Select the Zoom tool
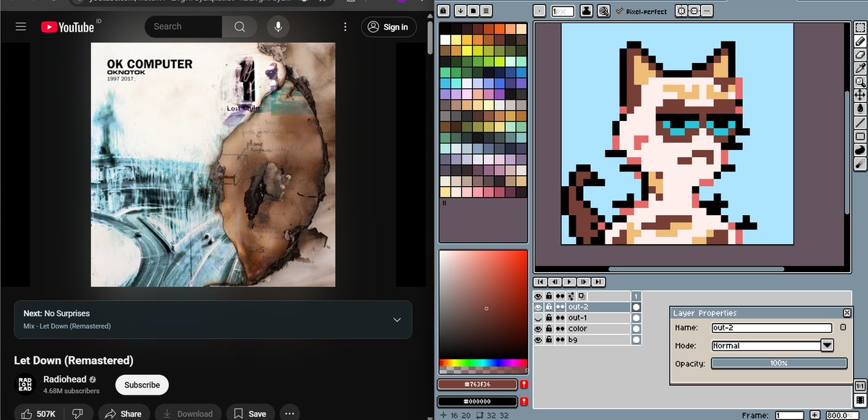868x420 pixels. coord(860,82)
